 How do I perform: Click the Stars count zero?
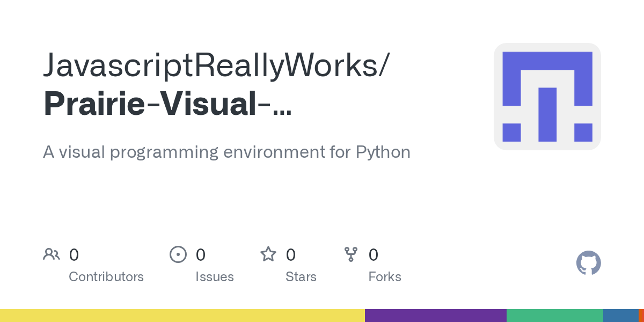(290, 255)
